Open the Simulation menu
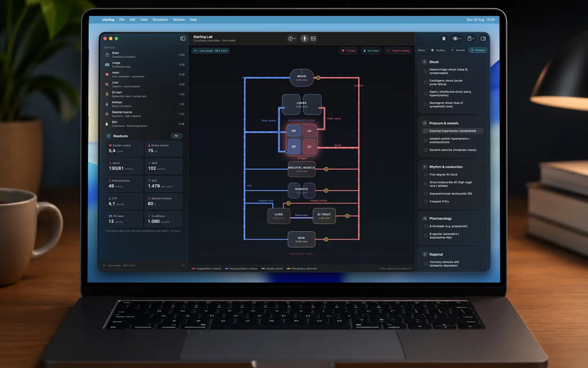The image size is (588, 368). coord(160,20)
